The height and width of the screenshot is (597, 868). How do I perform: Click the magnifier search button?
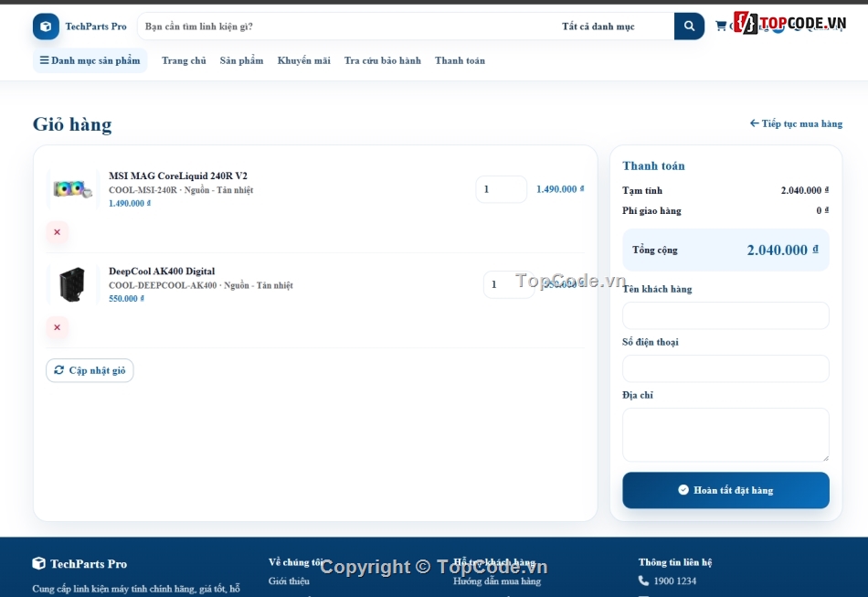(689, 26)
